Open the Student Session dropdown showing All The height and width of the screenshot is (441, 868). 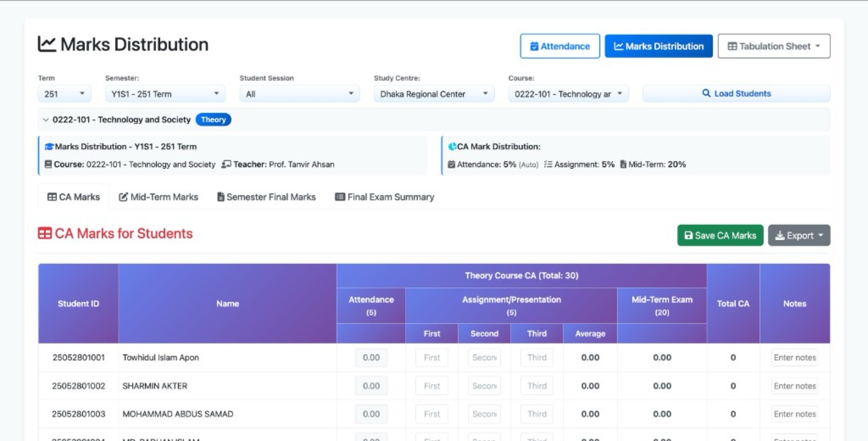click(x=300, y=94)
